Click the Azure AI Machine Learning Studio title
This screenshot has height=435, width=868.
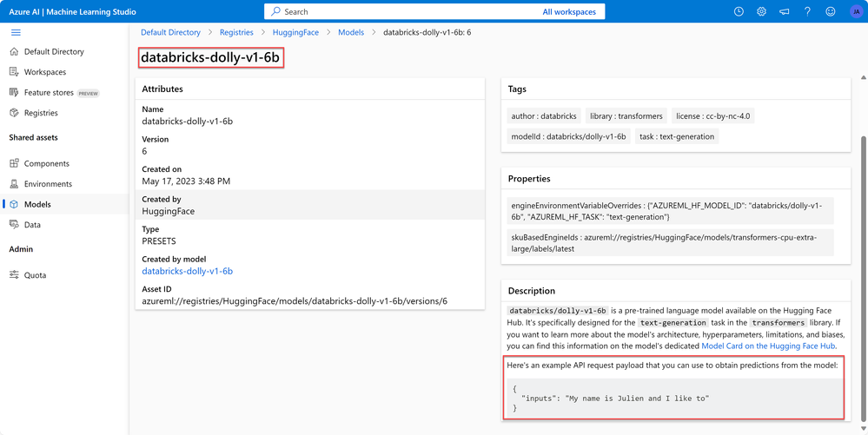click(x=72, y=11)
